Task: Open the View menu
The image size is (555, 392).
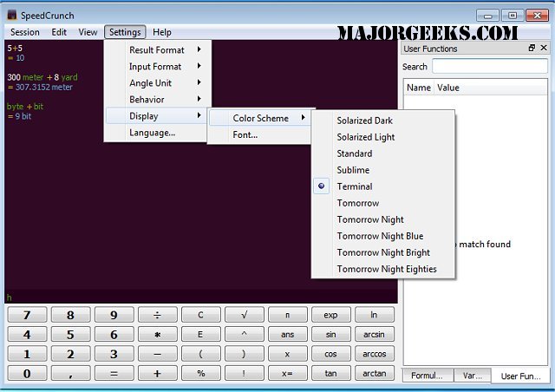Action: (x=88, y=32)
